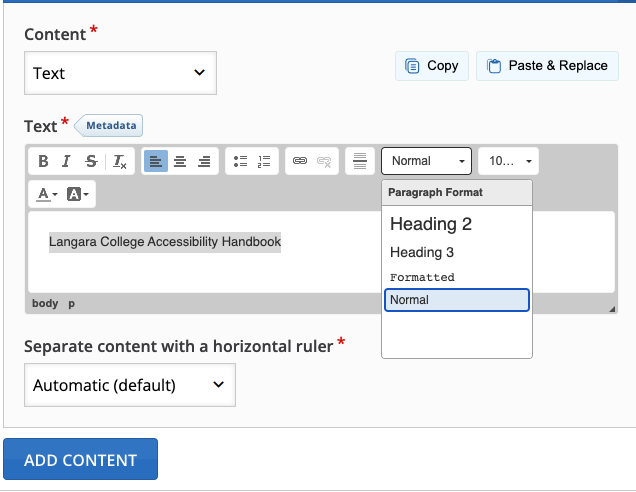Viewport: 636px width, 492px height.
Task: Open the text color picker
Action: (47, 194)
